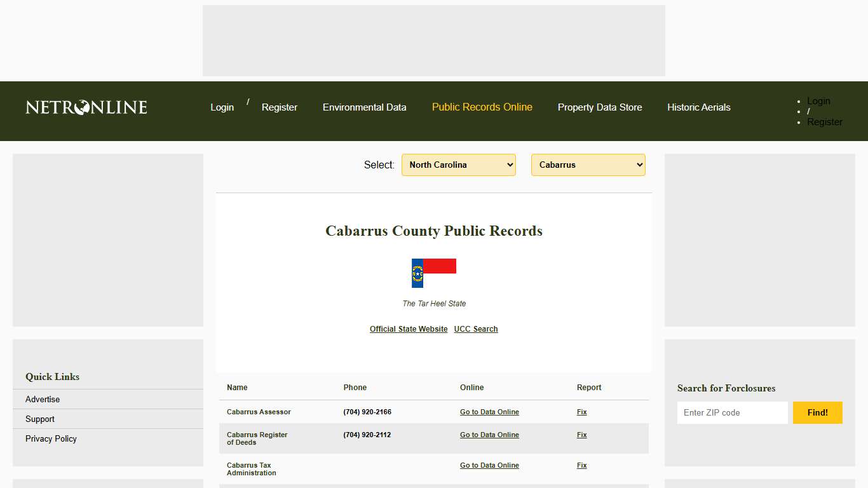Click the North Carolina state flag image

[x=433, y=271]
